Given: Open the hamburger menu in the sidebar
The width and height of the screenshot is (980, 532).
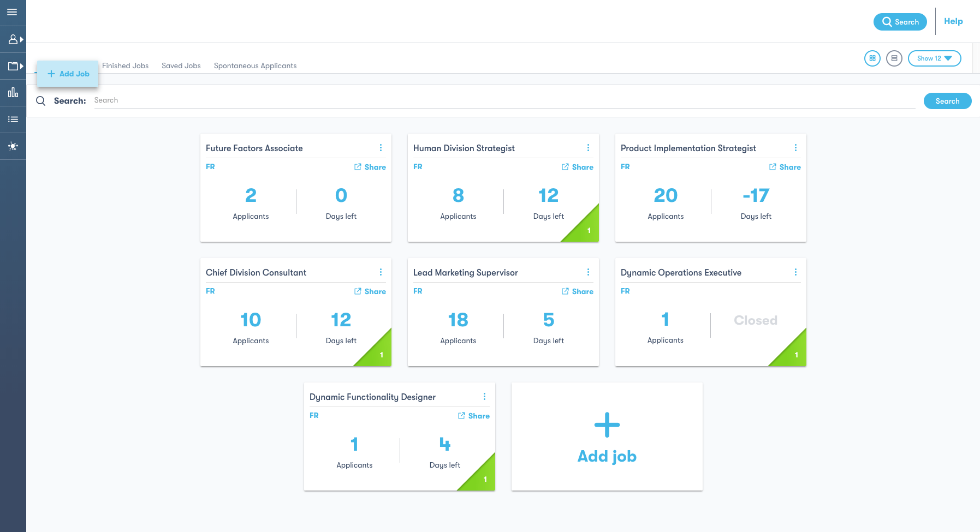Looking at the screenshot, I should 12,12.
